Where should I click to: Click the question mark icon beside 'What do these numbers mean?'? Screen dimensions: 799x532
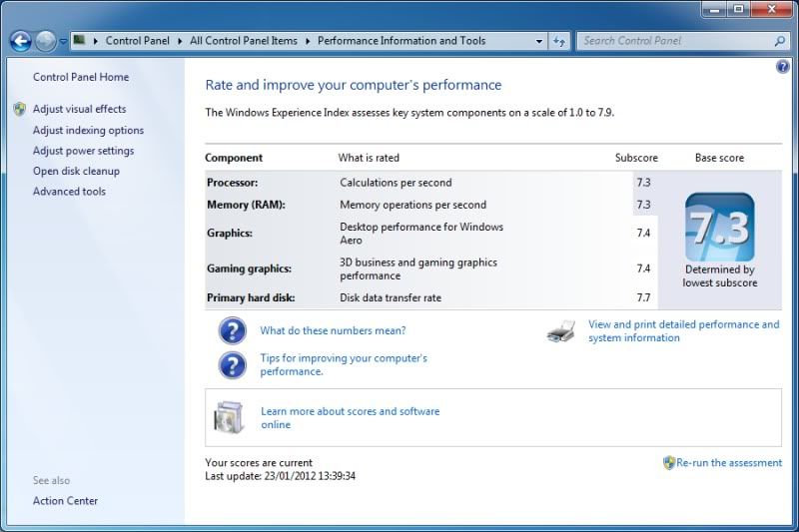(x=232, y=330)
